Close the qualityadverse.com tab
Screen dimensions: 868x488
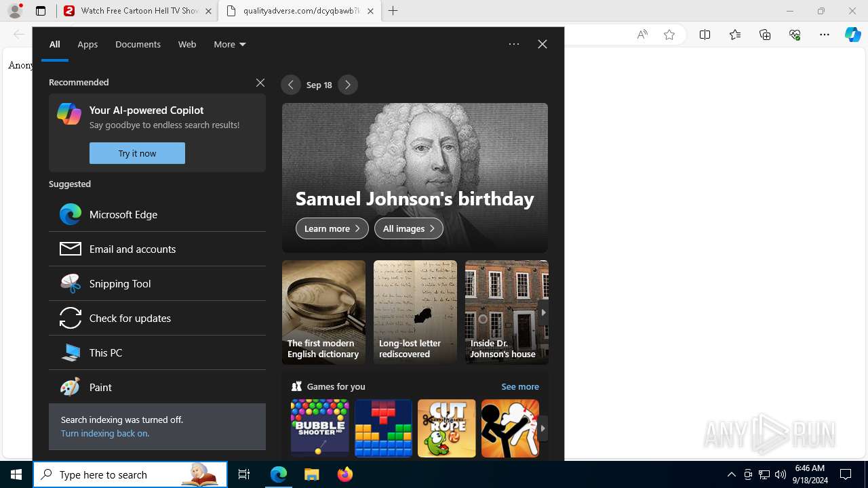point(370,11)
